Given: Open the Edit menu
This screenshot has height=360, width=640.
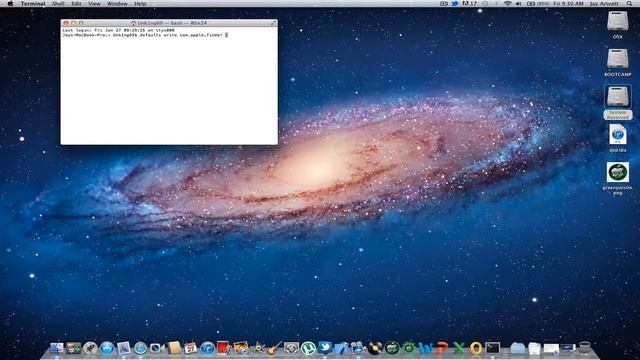Looking at the screenshot, I should click(76, 4).
